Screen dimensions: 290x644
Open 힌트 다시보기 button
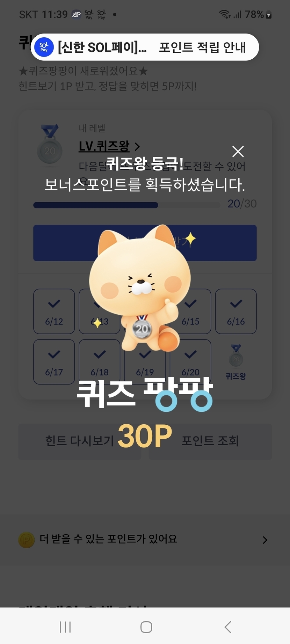[x=80, y=441]
